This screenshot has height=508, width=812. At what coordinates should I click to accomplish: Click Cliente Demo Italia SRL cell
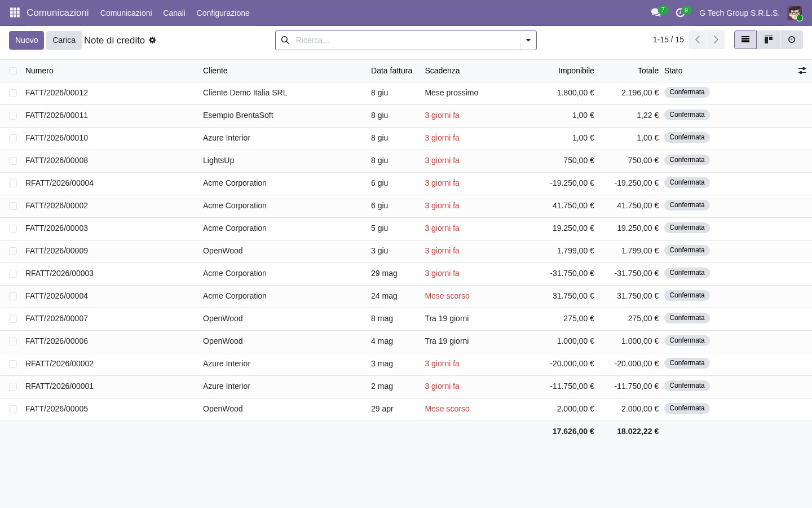[245, 93]
